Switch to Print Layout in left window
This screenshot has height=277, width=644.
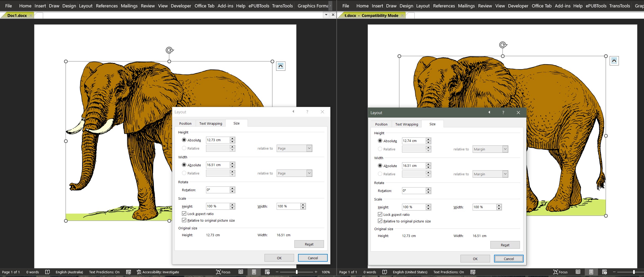click(254, 272)
